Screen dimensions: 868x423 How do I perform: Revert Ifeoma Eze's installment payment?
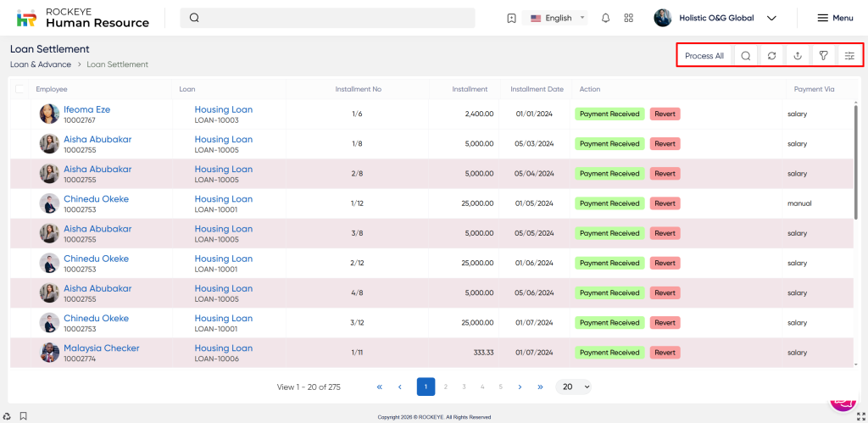point(665,114)
